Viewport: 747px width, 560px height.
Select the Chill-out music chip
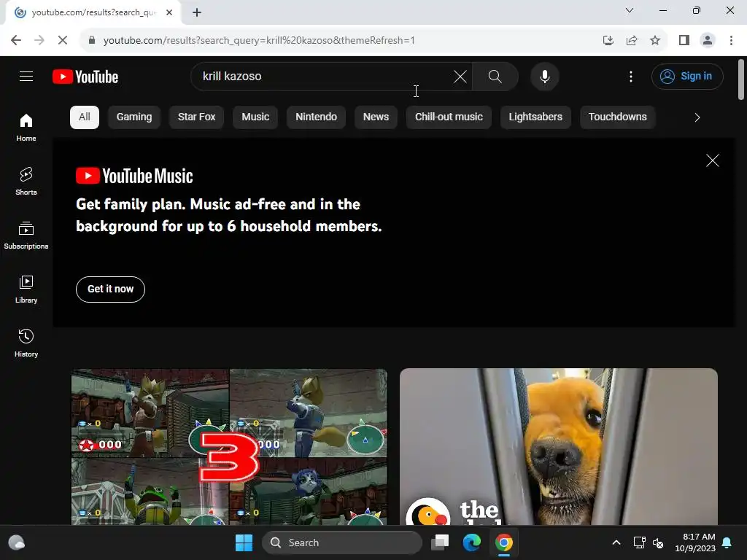(x=449, y=117)
